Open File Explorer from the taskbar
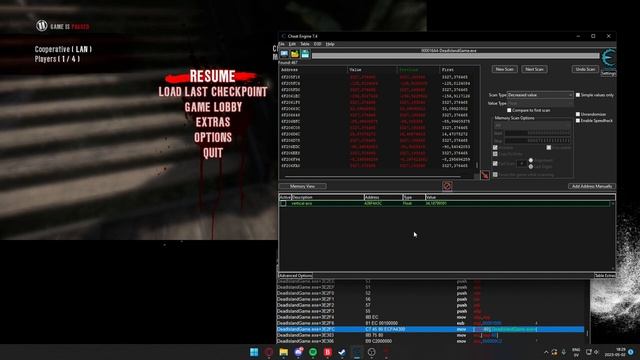Screen dimensions: 640x360 pos(283,352)
